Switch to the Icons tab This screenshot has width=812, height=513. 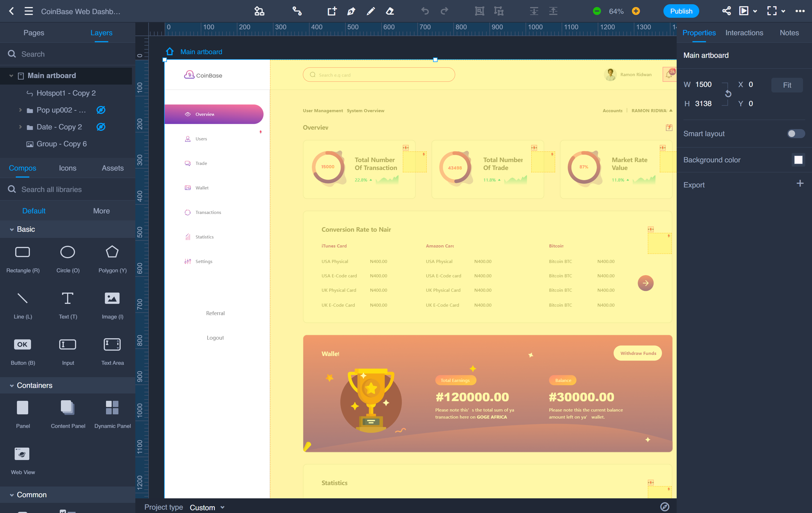pyautogui.click(x=67, y=168)
